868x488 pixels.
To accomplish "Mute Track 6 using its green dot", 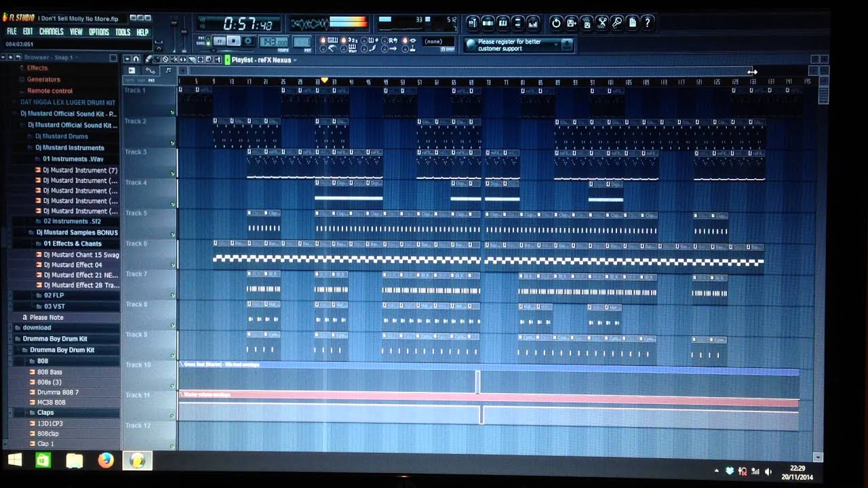I will [x=172, y=264].
